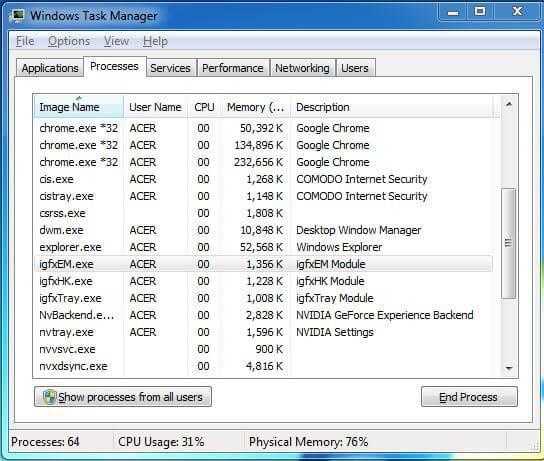Click the shield icon on Show processes button

pyautogui.click(x=49, y=397)
